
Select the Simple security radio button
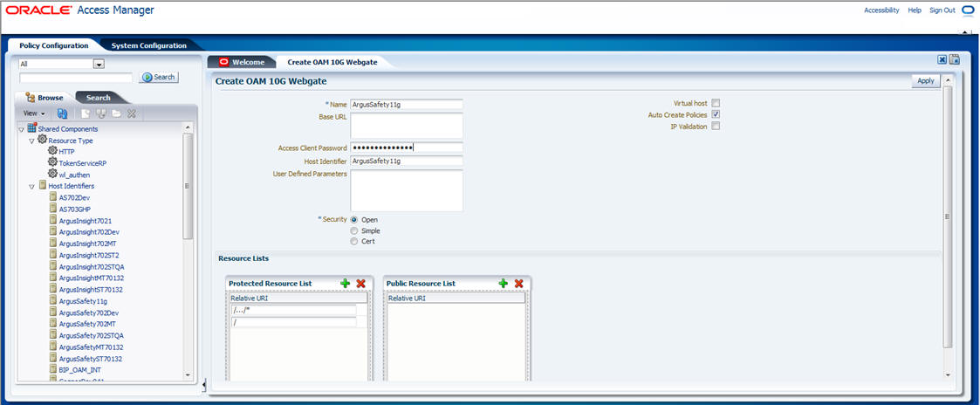click(x=354, y=230)
